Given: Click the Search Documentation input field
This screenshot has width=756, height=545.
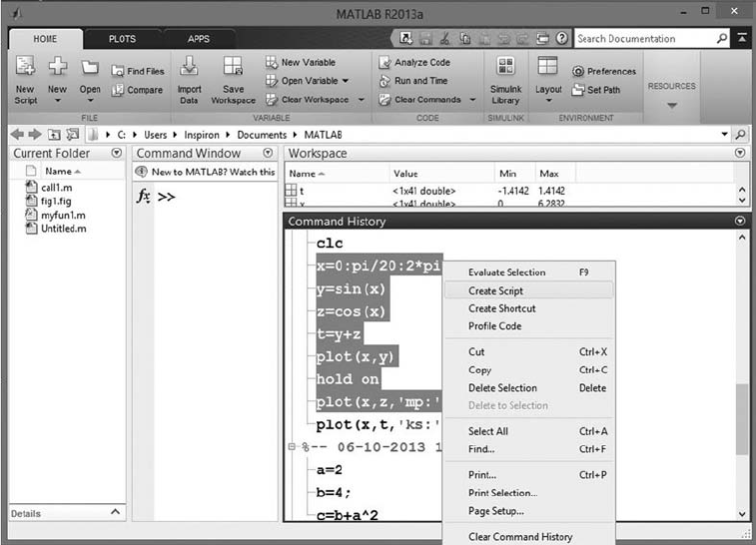Looking at the screenshot, I should tap(646, 39).
